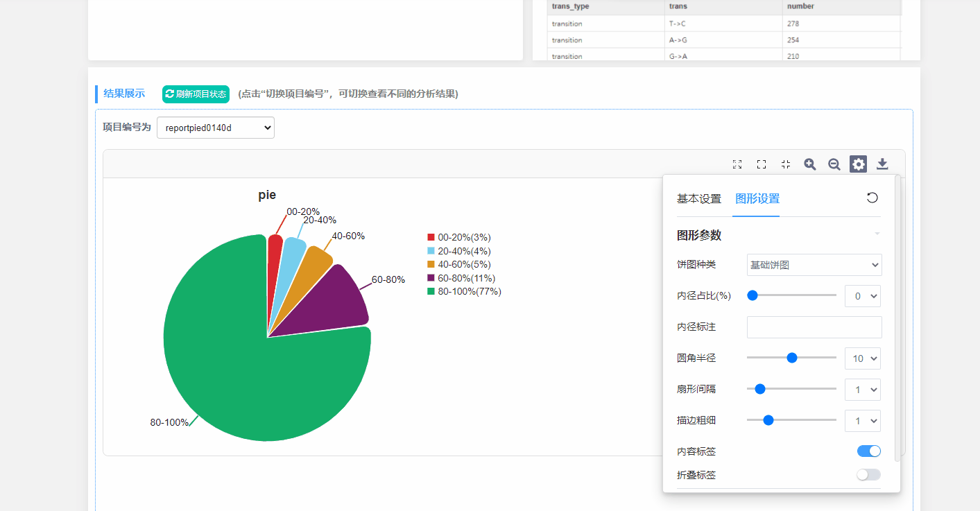
Task: Click the blue 20-40%(4%) legend swatch
Action: [x=431, y=251]
